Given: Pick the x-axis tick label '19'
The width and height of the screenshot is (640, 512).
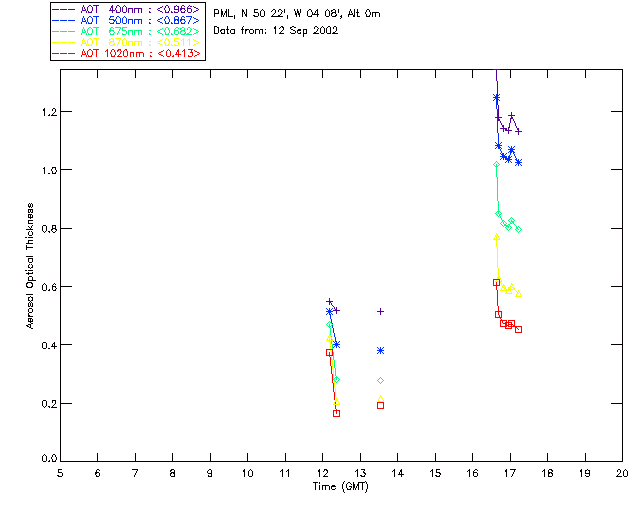Looking at the screenshot, I should point(585,474).
